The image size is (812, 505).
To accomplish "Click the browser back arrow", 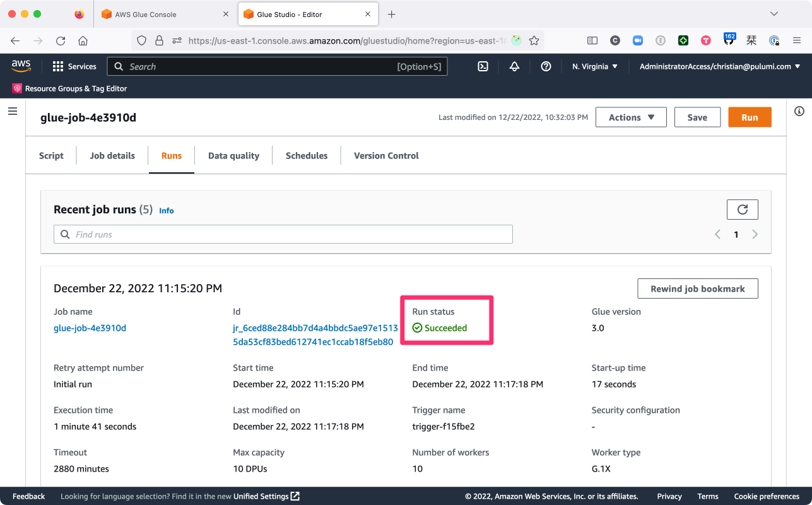I will (x=15, y=40).
